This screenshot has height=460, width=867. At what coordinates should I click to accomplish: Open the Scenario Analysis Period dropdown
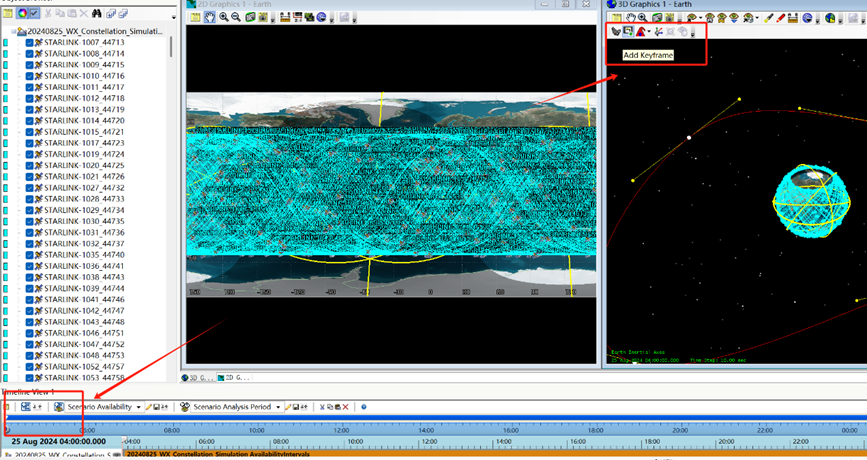[278, 407]
